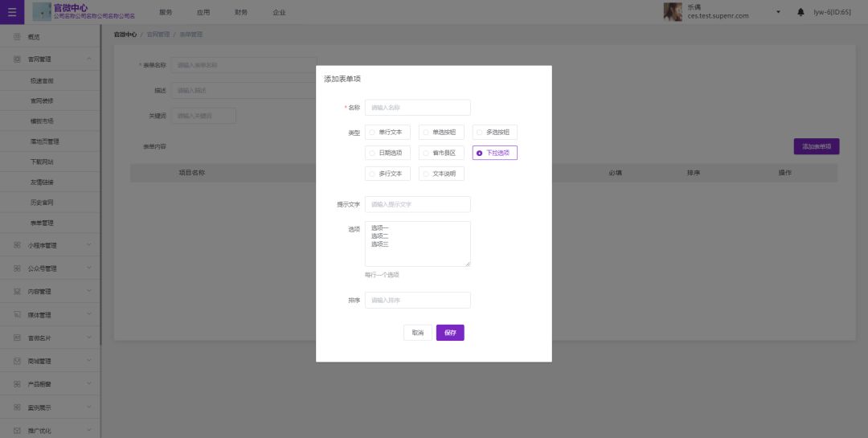Click the notification bell icon
This screenshot has width=868, height=438.
click(800, 12)
